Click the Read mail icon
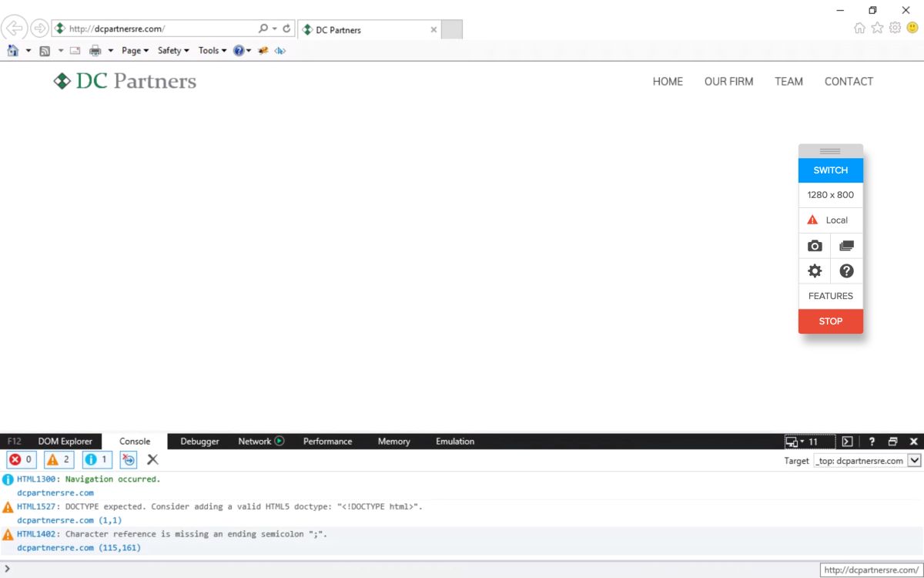Screen dimensions: 924x578 [x=75, y=51]
